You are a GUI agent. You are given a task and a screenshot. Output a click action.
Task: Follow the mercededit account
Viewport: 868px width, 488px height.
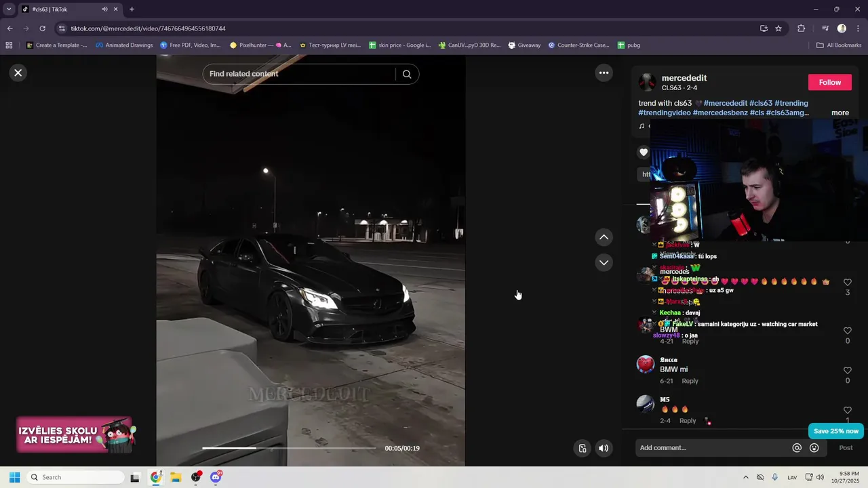tap(829, 82)
